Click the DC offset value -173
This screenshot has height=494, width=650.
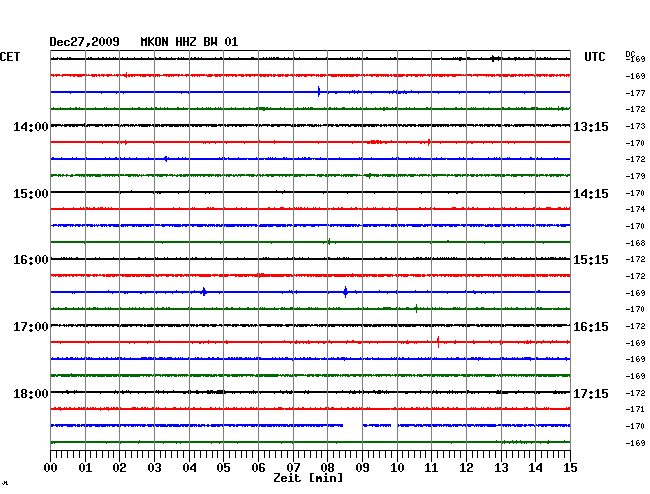tap(635, 126)
